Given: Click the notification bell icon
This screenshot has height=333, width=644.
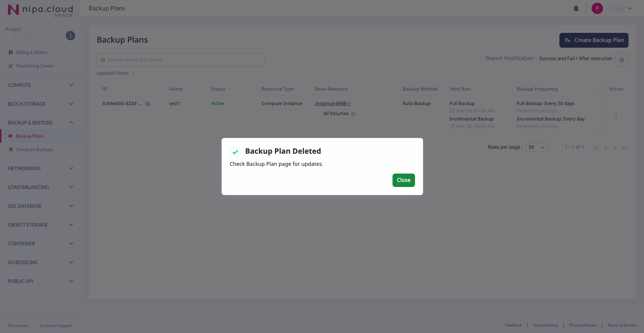Looking at the screenshot, I should coord(576,9).
